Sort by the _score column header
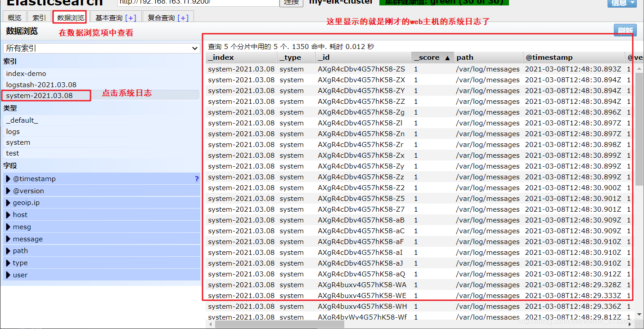 432,58
